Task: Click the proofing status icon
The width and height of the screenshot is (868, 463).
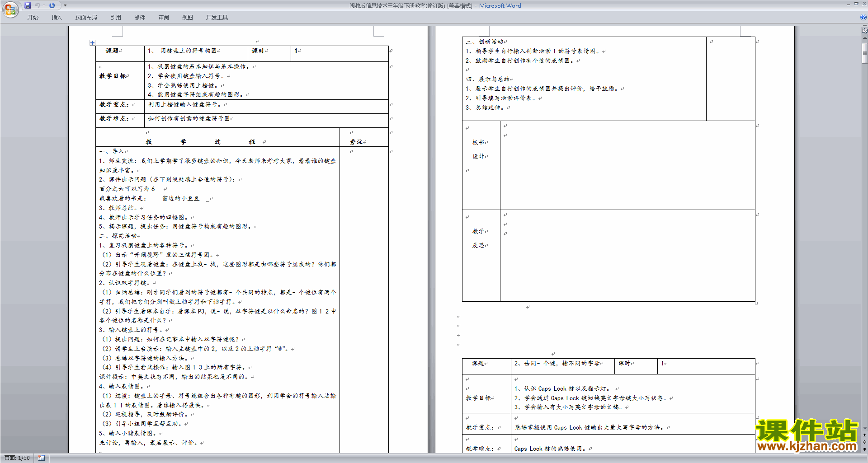Action: tap(42, 458)
